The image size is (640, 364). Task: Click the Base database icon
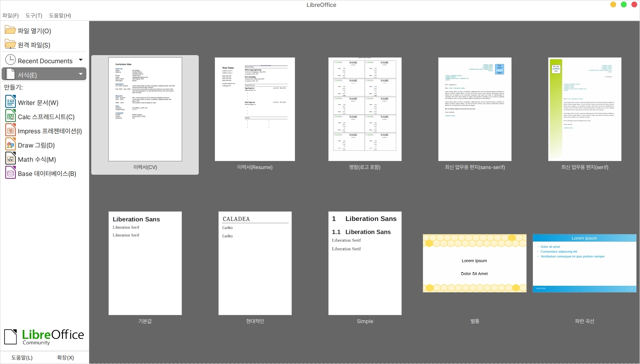(x=11, y=173)
